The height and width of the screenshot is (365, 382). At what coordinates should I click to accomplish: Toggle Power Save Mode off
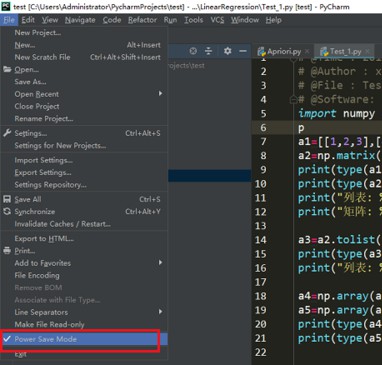[83, 339]
